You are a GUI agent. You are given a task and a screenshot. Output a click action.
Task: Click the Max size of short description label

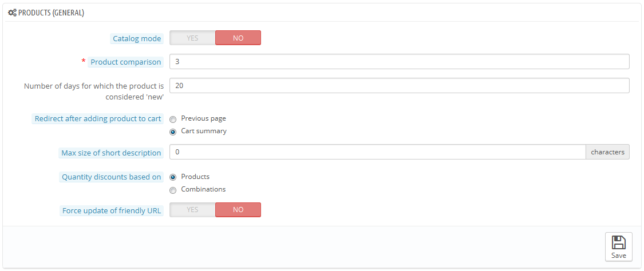click(x=111, y=153)
